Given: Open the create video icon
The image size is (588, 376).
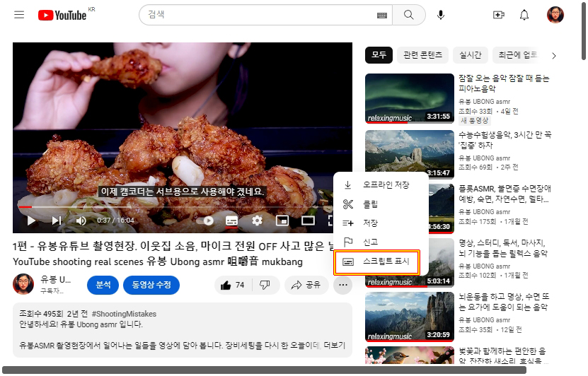Looking at the screenshot, I should click(x=498, y=15).
